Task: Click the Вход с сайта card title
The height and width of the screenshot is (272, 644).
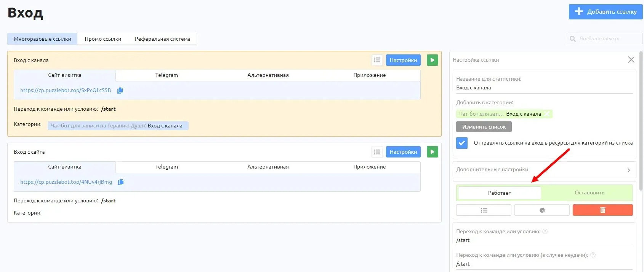Action: [x=29, y=152]
